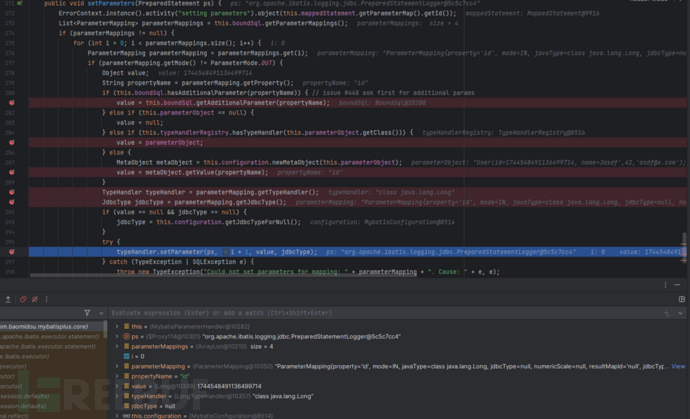Click breakpoint icon on TypeHandler typeHandler line
Viewport: 690px width, 419px height.
click(12, 192)
